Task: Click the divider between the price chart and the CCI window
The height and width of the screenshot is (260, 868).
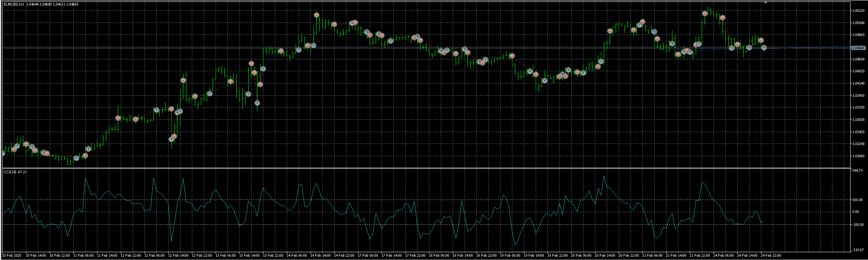Action: pos(425,168)
